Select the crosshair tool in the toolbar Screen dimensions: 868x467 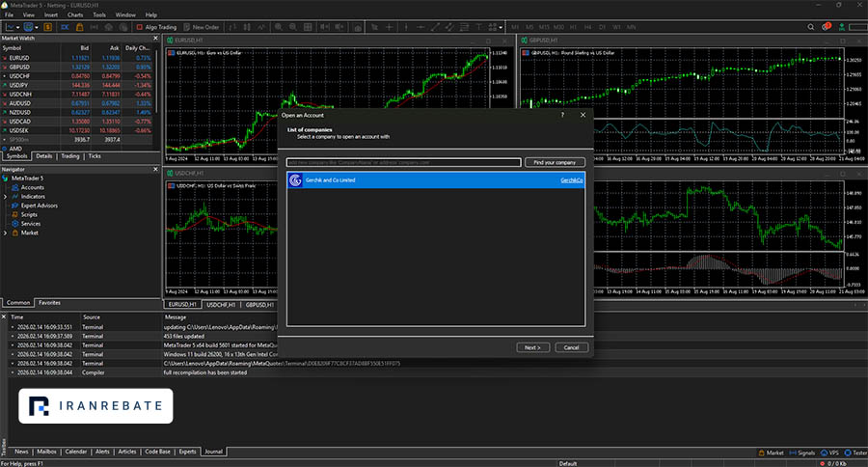click(x=390, y=27)
